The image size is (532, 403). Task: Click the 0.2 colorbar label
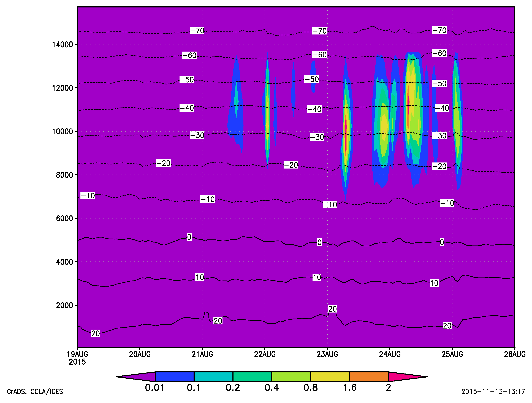[233, 388]
